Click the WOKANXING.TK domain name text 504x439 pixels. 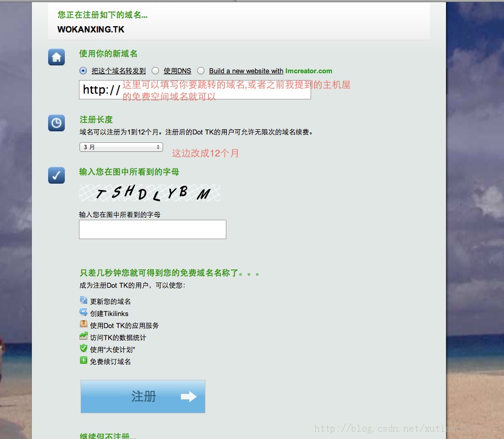pyautogui.click(x=90, y=30)
